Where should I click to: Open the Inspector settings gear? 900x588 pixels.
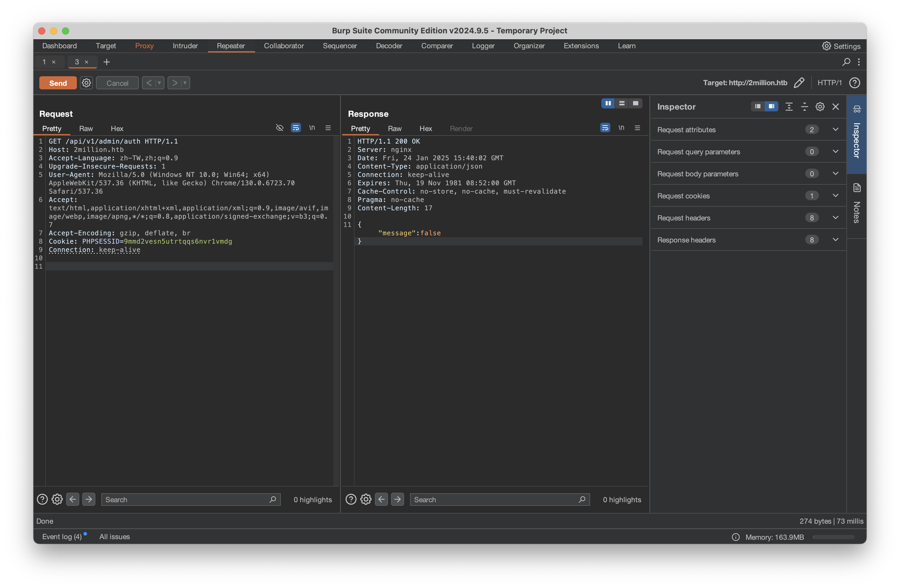(x=820, y=107)
